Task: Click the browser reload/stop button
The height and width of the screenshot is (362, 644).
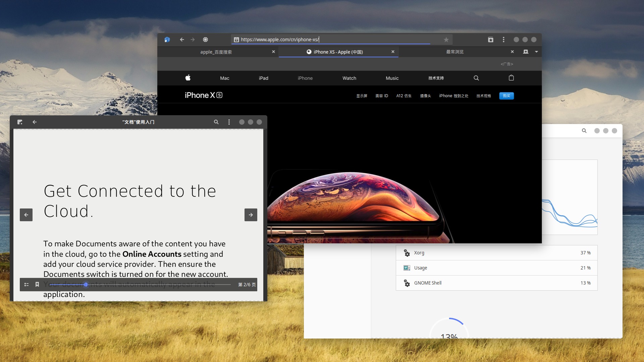Action: point(205,40)
